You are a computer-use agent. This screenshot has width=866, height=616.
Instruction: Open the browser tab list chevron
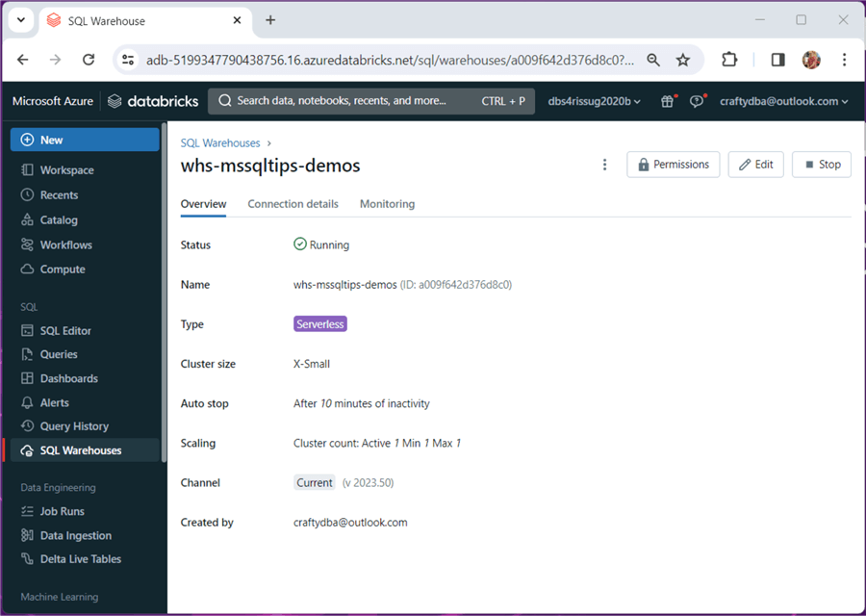pyautogui.click(x=21, y=20)
